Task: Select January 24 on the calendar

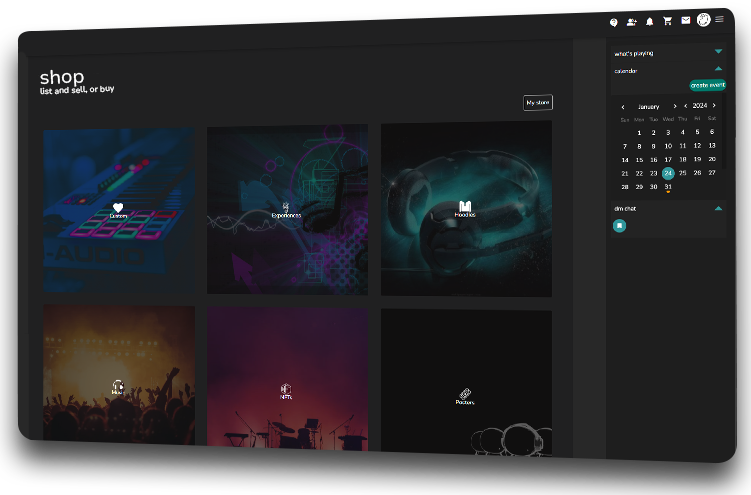Action: pos(668,173)
